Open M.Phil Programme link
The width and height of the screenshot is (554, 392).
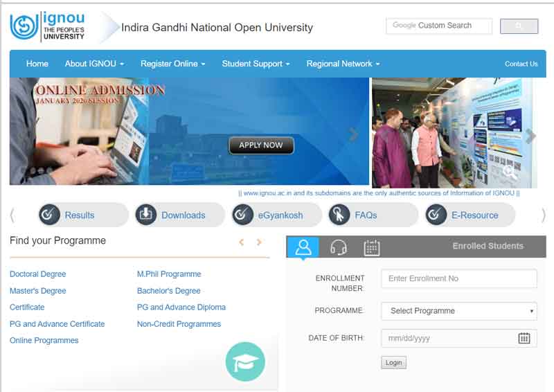coord(169,274)
